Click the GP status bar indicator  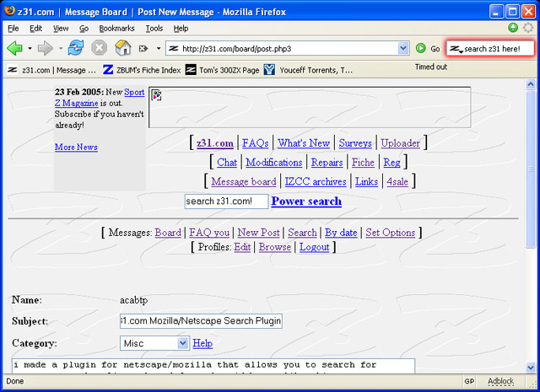(469, 381)
